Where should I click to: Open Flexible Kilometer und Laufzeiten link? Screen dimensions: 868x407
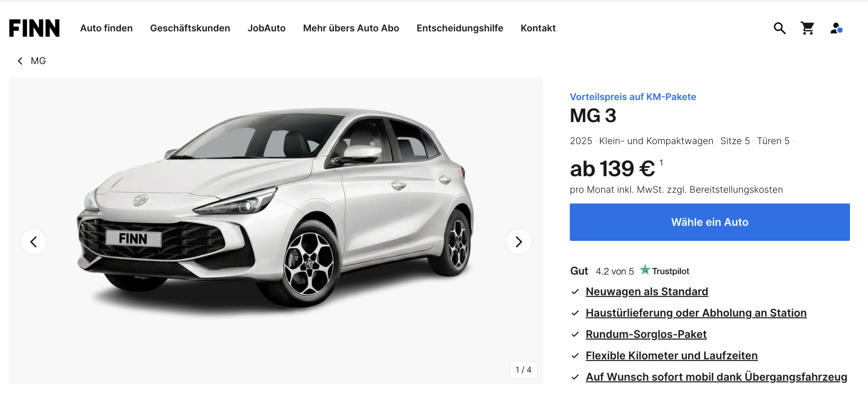pyautogui.click(x=672, y=356)
